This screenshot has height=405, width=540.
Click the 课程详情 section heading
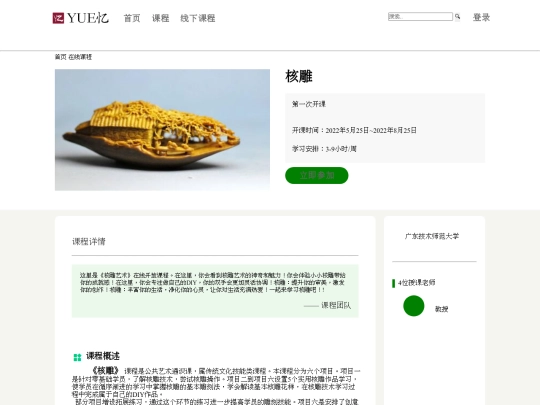point(89,241)
